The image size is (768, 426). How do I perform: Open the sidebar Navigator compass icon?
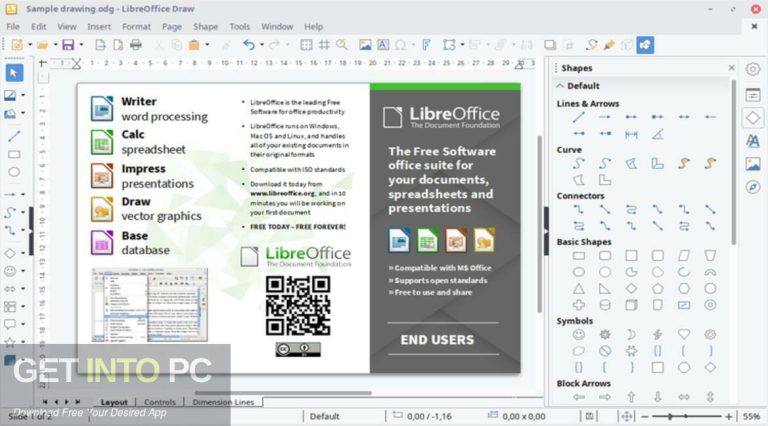coord(753,187)
